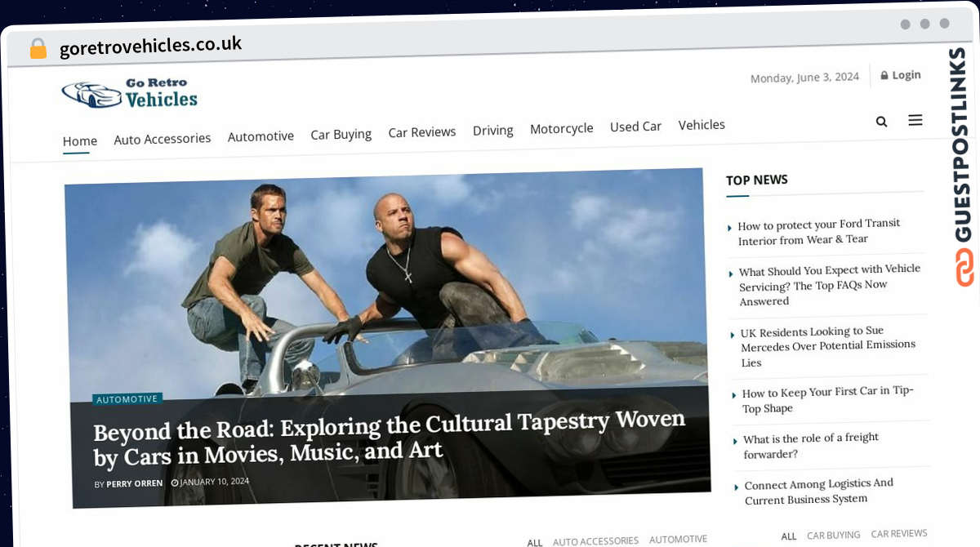Open the Motorcycle menu item
The width and height of the screenshot is (980, 547).
(x=562, y=128)
